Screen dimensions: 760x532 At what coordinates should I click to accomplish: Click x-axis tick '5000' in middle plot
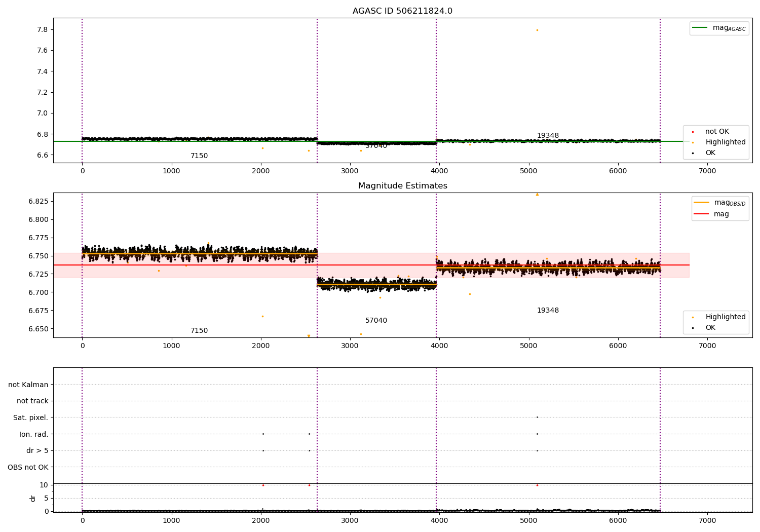point(528,346)
